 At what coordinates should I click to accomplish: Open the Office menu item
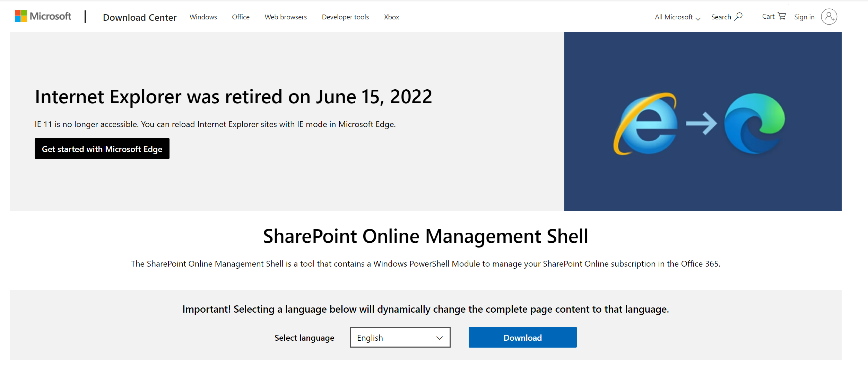click(x=241, y=17)
